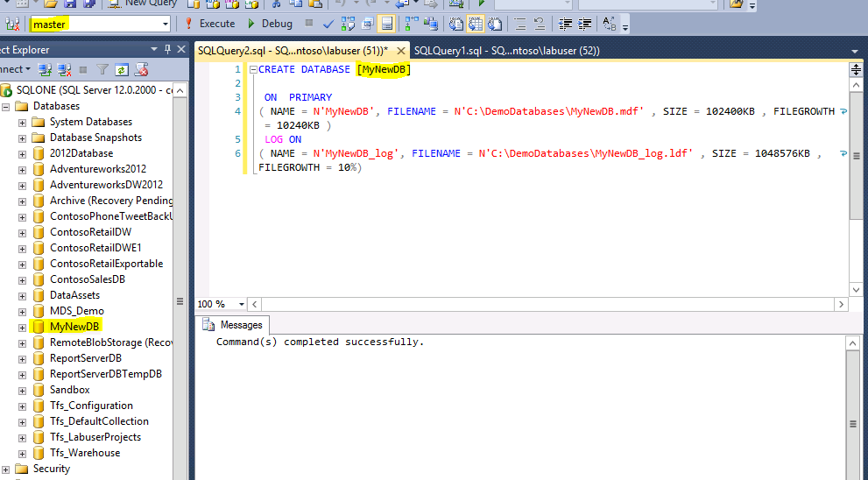Specify values for template parameters

(x=610, y=24)
